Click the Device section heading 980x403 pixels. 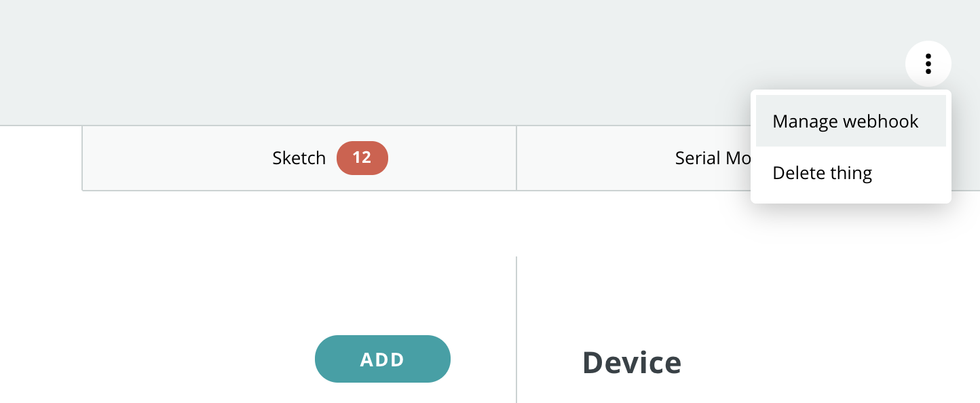tap(632, 362)
